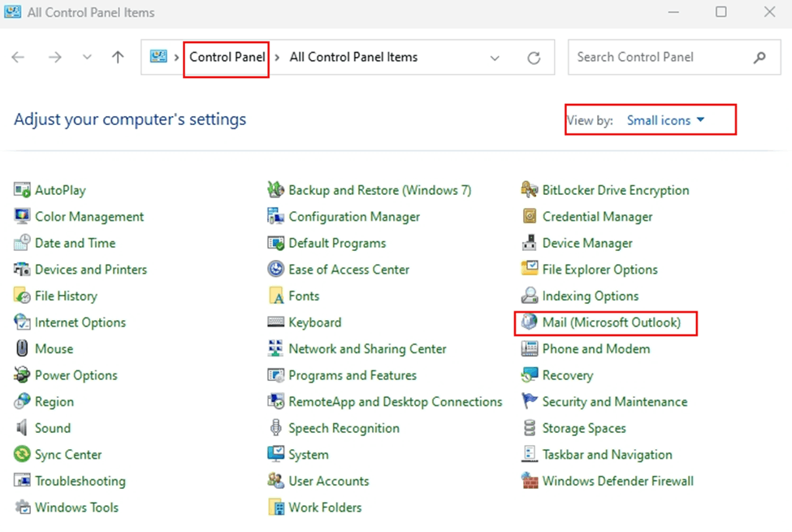The width and height of the screenshot is (792, 532).
Task: Open the Date and Time icon
Action: pos(22,243)
